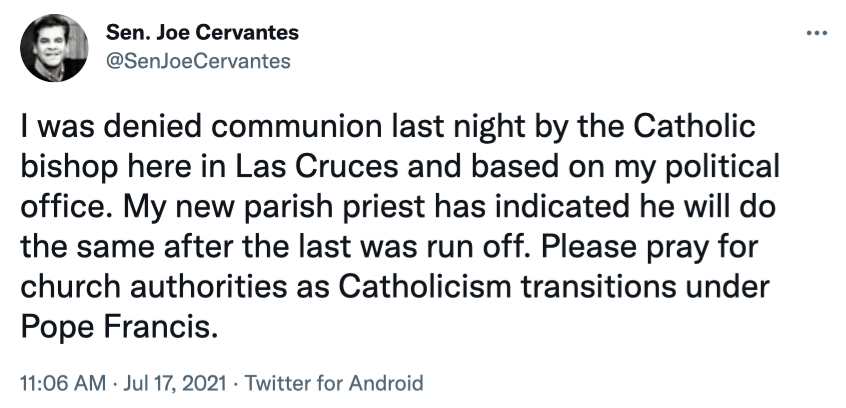Image resolution: width=846 pixels, height=408 pixels.
Task: Open the Sen. Joe Cervantes display name link
Action: point(202,33)
